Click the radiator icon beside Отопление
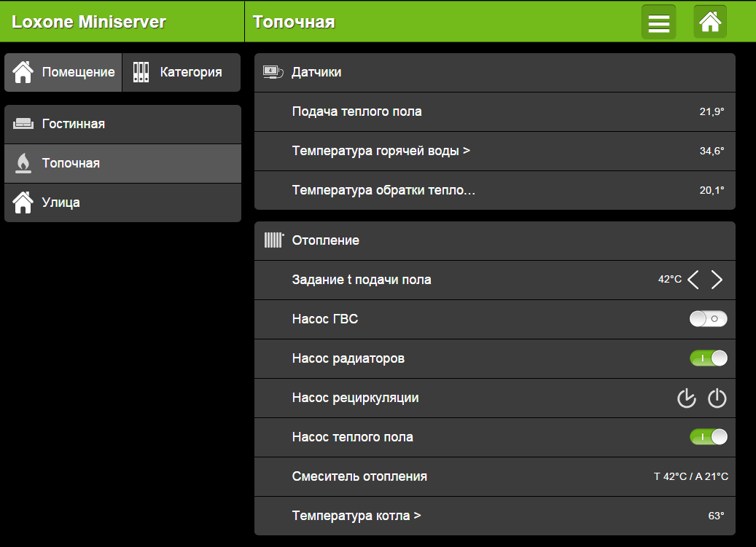This screenshot has height=547, width=756. [274, 240]
